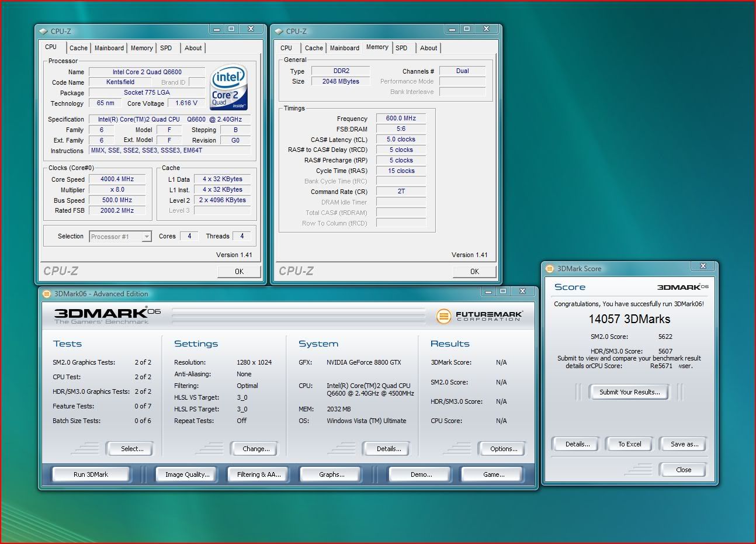Viewport: 756px width, 544px height.
Task: Click the 3DMark06 title bar icon
Action: 47,294
